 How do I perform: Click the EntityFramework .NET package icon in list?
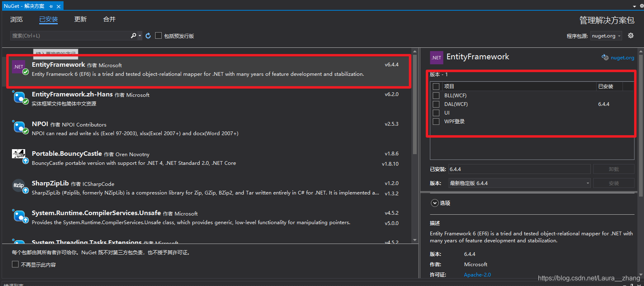19,67
